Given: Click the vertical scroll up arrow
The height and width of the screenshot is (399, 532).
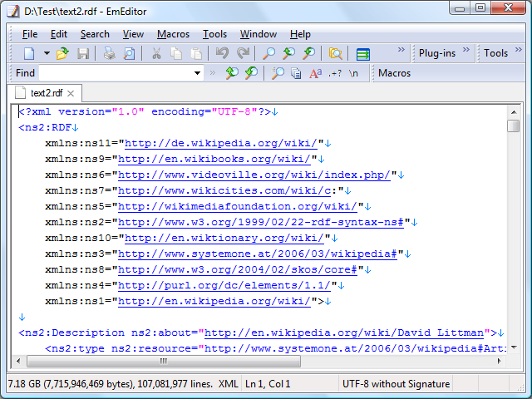Looking at the screenshot, I should (514, 112).
